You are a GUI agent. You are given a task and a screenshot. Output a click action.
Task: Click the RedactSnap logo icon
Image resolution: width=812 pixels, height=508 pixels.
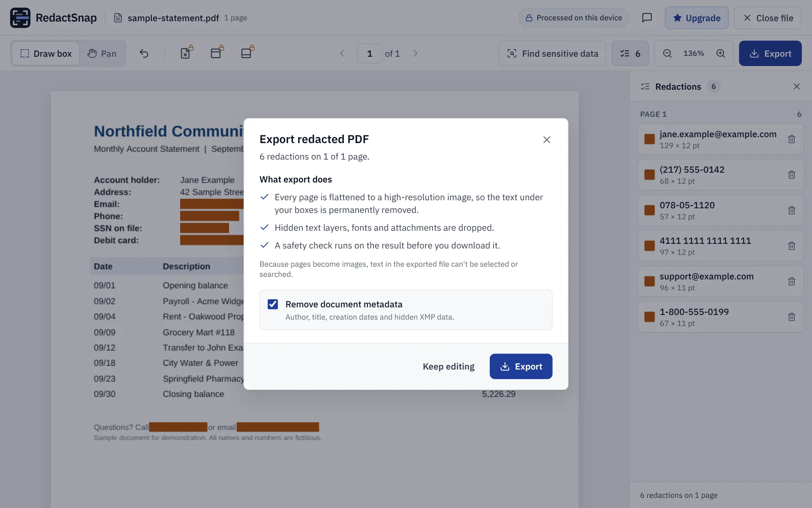pyautogui.click(x=20, y=18)
